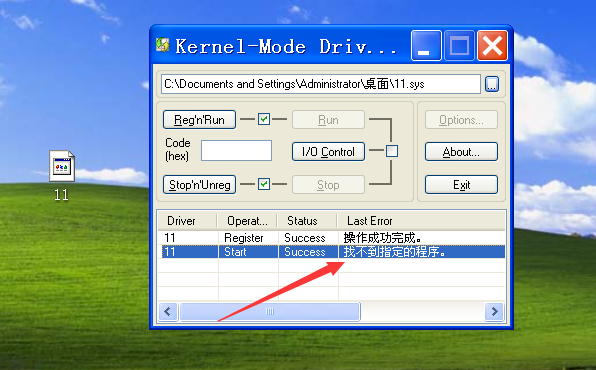596x370 pixels.
Task: Click the Code (hex) input field
Action: pyautogui.click(x=236, y=151)
